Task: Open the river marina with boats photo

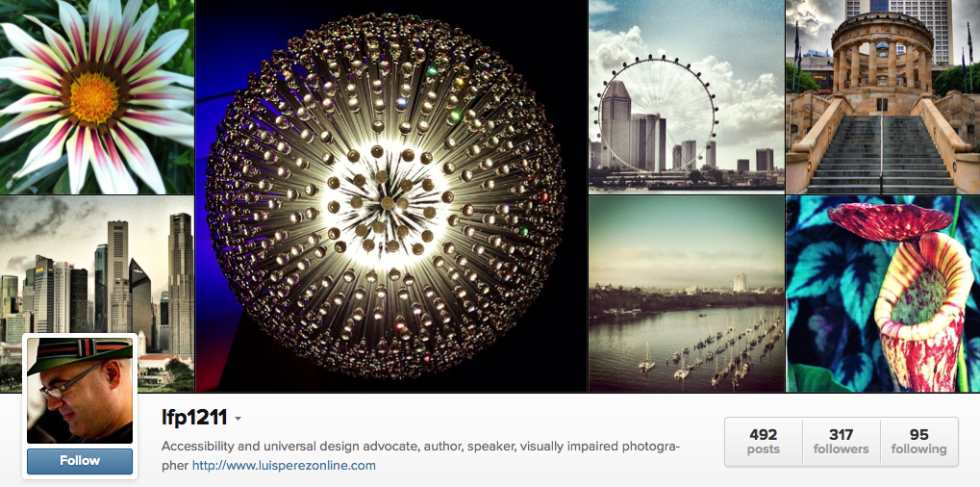Action: point(687,294)
